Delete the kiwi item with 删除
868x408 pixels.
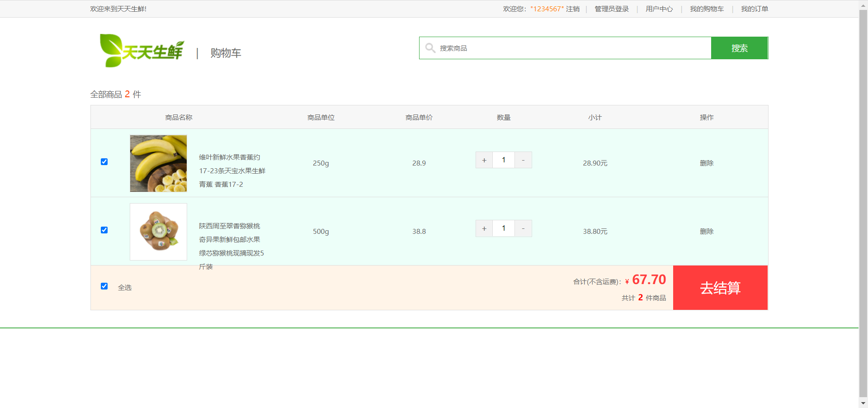pyautogui.click(x=706, y=232)
